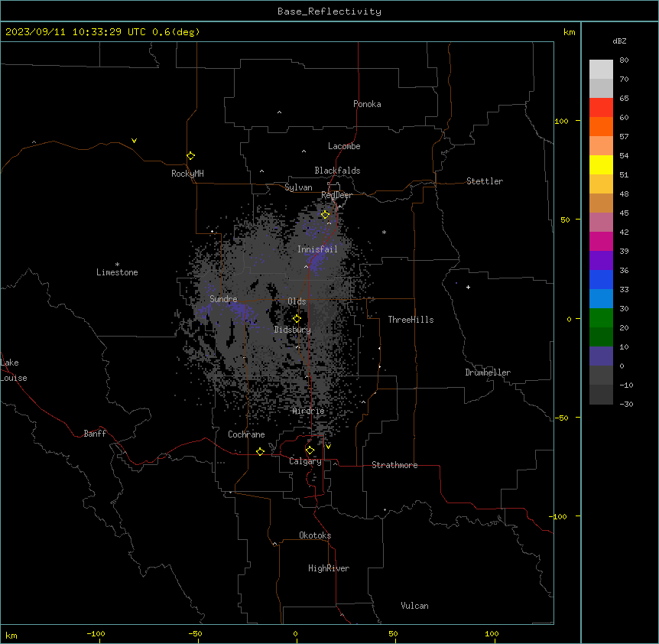Click the asterisk marker above Limestone label
Viewport: 659px width, 644px height.
117,264
